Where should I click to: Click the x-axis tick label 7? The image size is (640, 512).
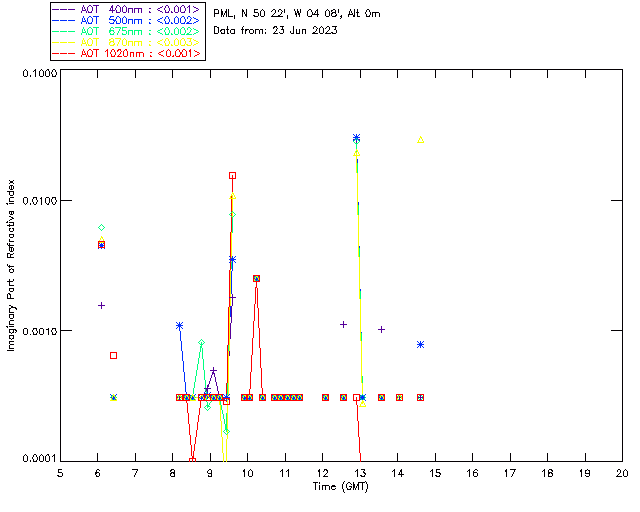pyautogui.click(x=135, y=473)
